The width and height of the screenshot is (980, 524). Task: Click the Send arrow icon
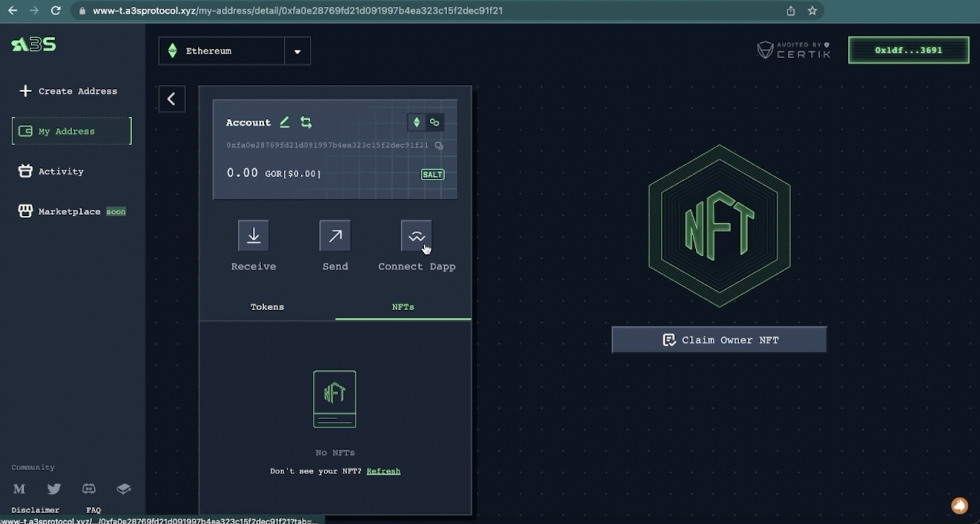335,235
